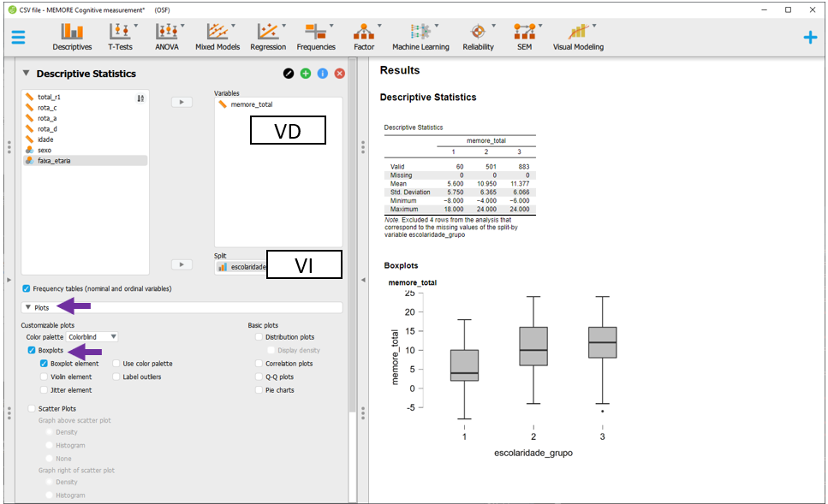Collapse the Descriptive Statistics panel
This screenshot has height=504, width=828.
click(x=26, y=74)
